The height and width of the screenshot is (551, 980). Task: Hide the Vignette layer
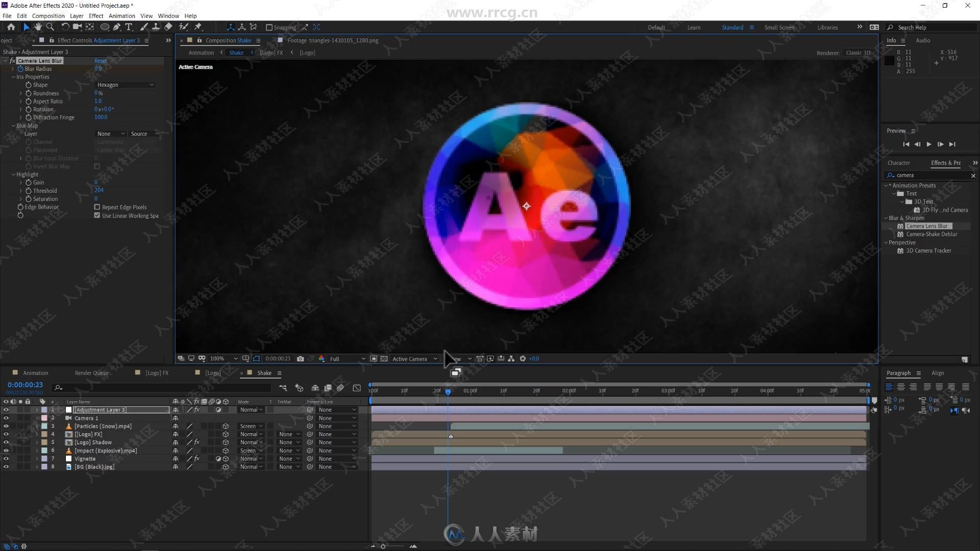(6, 459)
